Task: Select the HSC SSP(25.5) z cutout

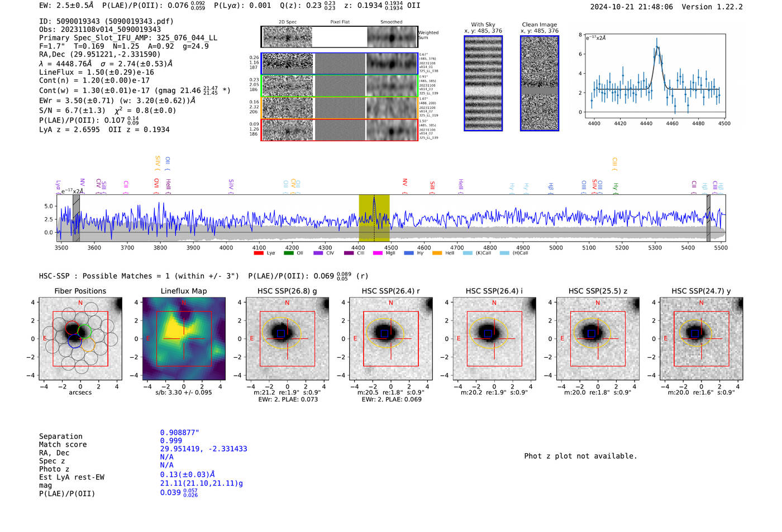Action: coord(598,339)
